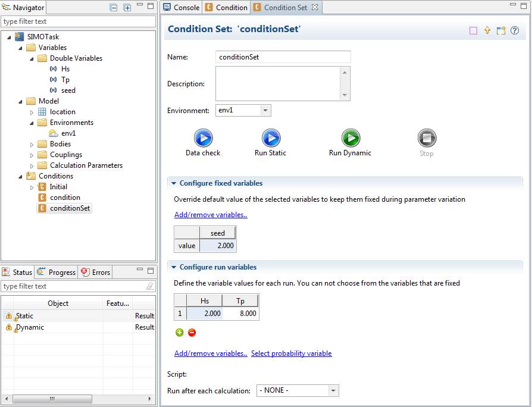Open the Errors tab
Screen dimensions: 532x407
[x=96, y=273]
